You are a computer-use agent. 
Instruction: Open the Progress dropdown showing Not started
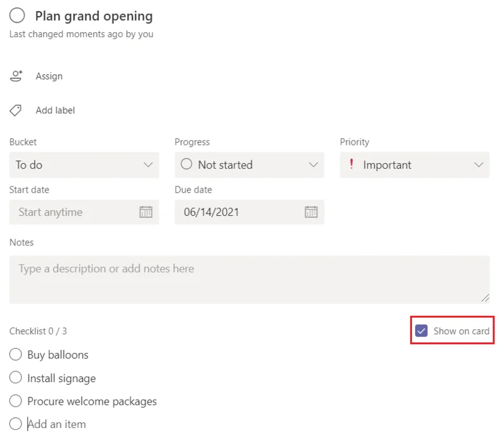point(249,165)
